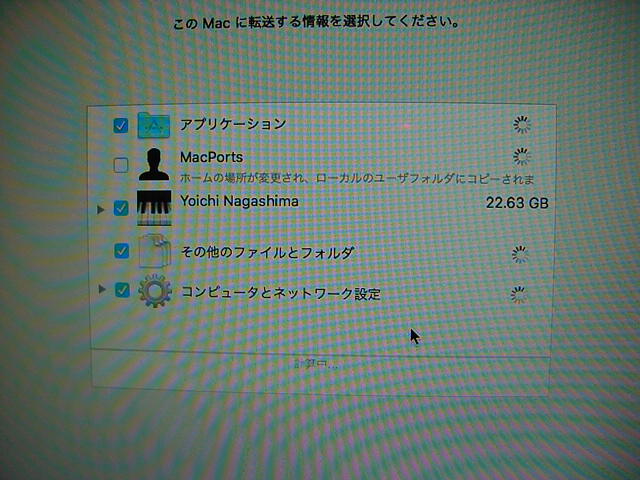Uncheck the コンピュータとネットワーク設定 checkbox

122,290
